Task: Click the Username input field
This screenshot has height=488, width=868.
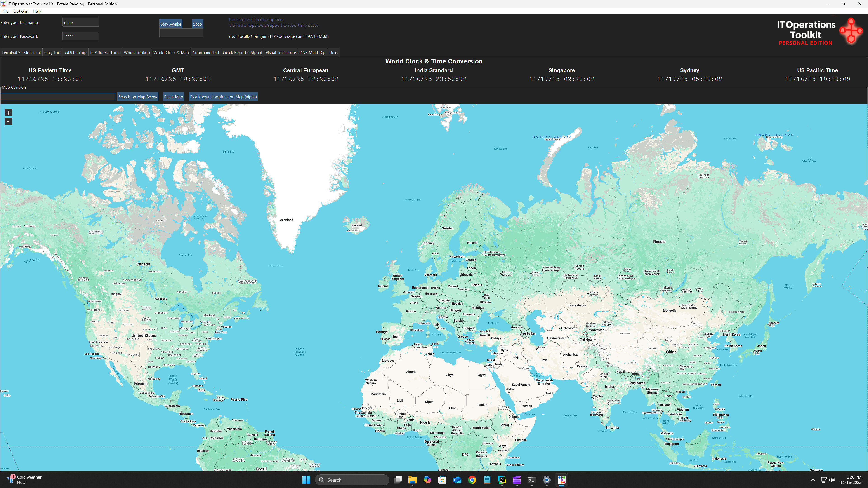Action: click(80, 22)
